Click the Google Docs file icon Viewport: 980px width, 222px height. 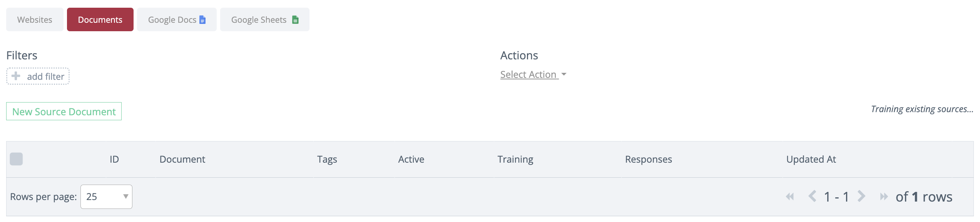tap(202, 20)
